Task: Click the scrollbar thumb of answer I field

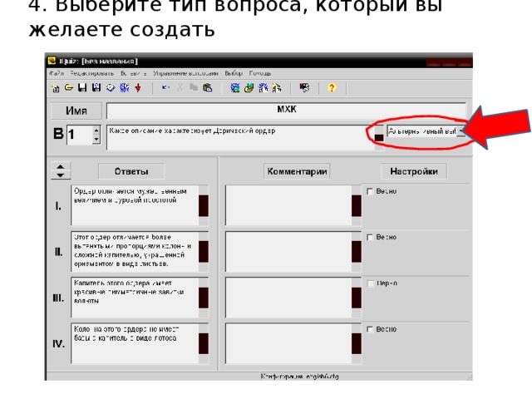Action: point(204,205)
